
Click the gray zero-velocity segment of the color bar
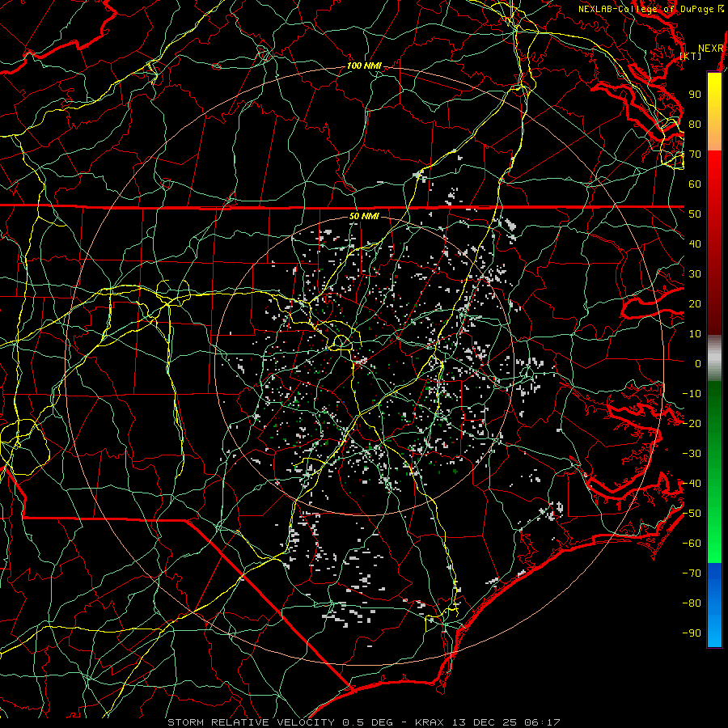tap(714, 358)
